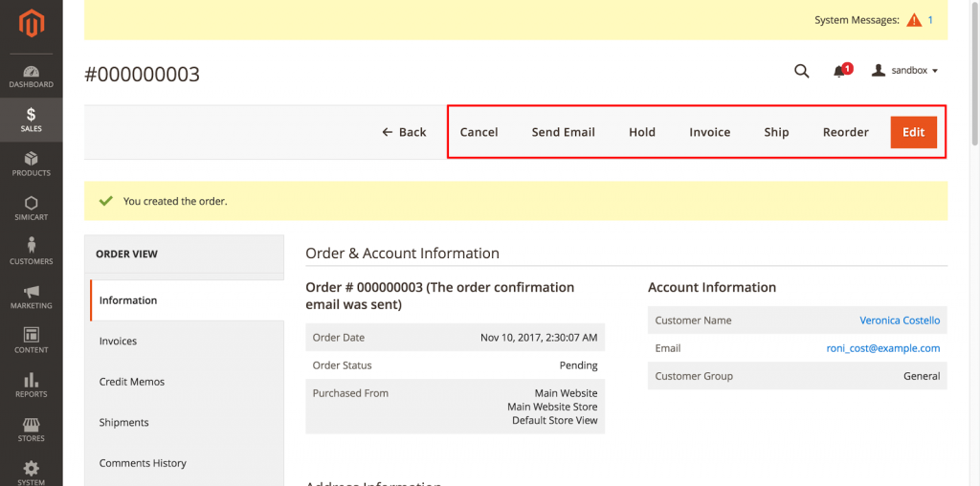Open the Simicart sidebar menu
This screenshot has width=980, height=486.
(32, 209)
